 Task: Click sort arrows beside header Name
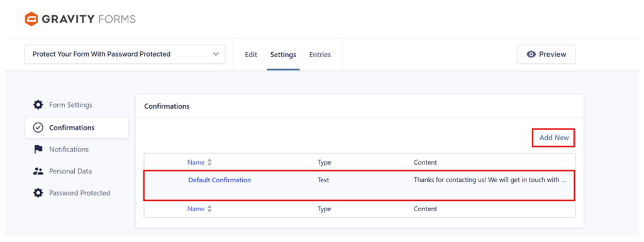tap(209, 162)
